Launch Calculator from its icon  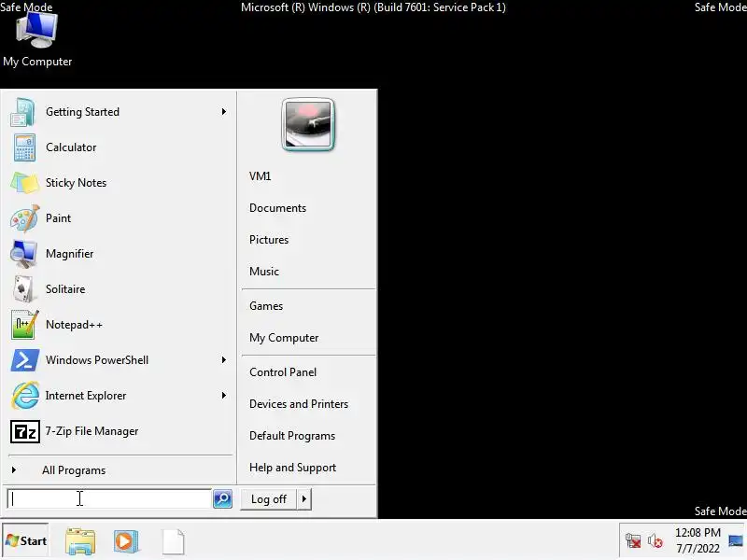[x=24, y=147]
